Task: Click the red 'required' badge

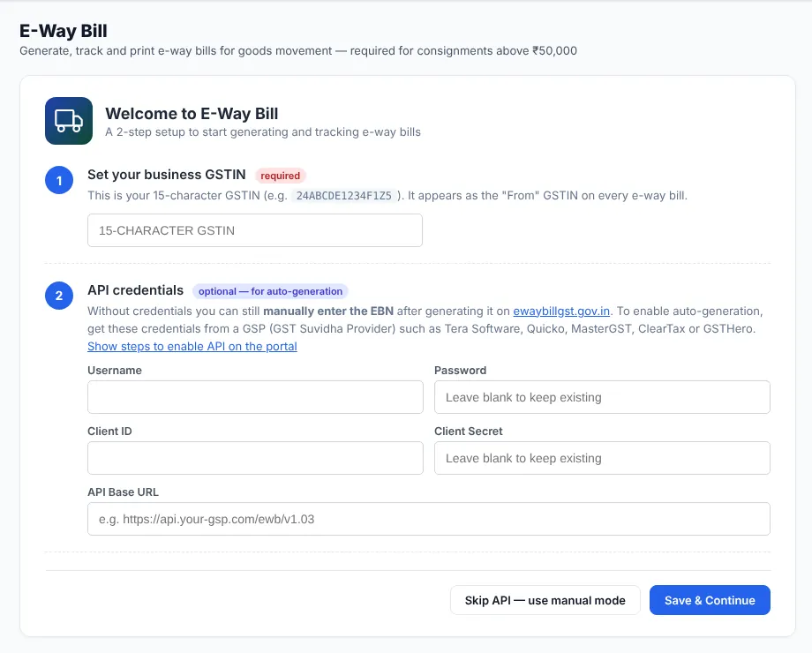Action: coord(280,176)
